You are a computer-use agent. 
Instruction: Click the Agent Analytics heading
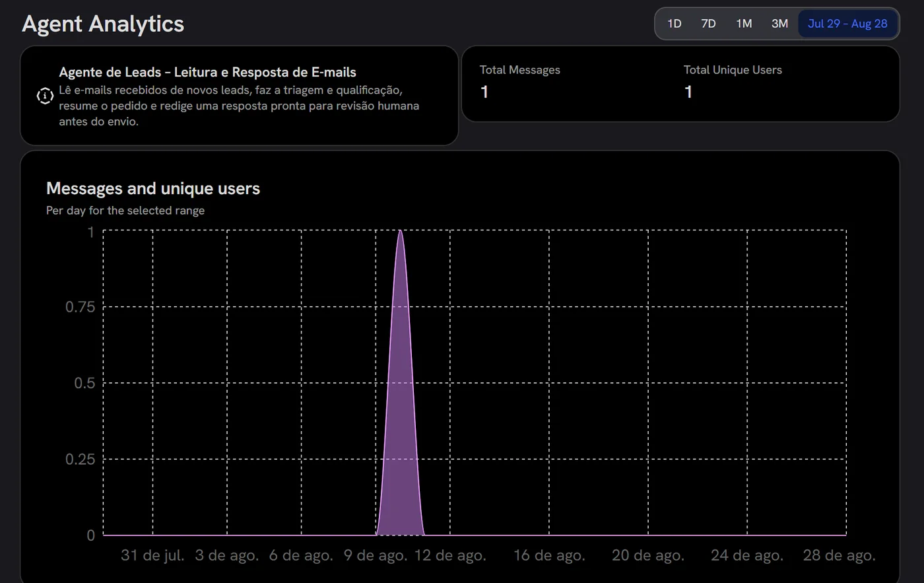pos(103,24)
